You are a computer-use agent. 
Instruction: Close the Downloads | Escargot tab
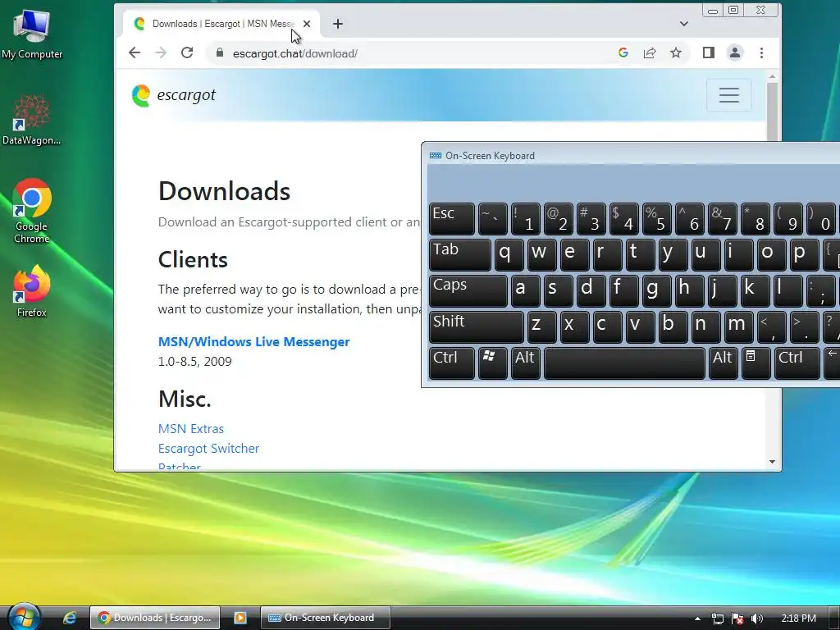point(307,24)
